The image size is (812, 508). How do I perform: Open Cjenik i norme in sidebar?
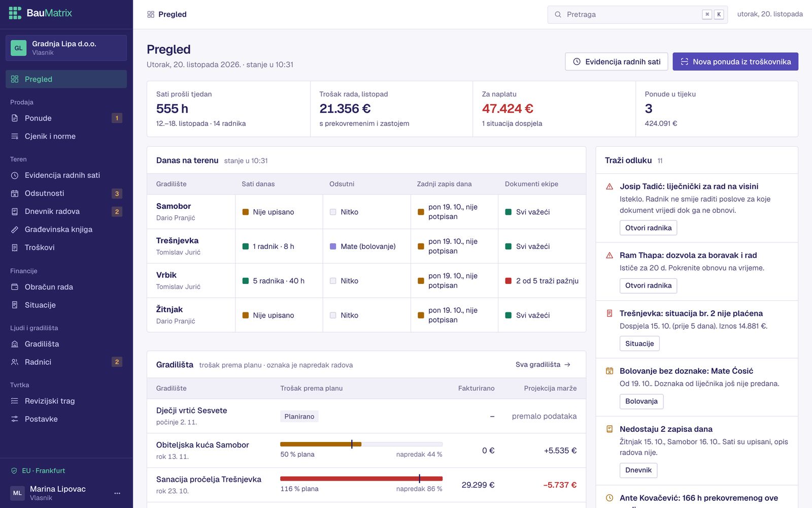(x=66, y=136)
